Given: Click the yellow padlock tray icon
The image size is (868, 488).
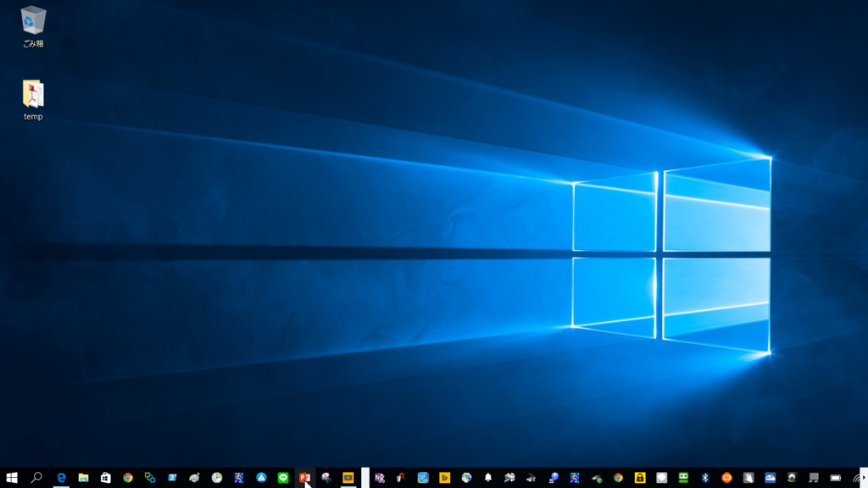Looking at the screenshot, I should (640, 478).
